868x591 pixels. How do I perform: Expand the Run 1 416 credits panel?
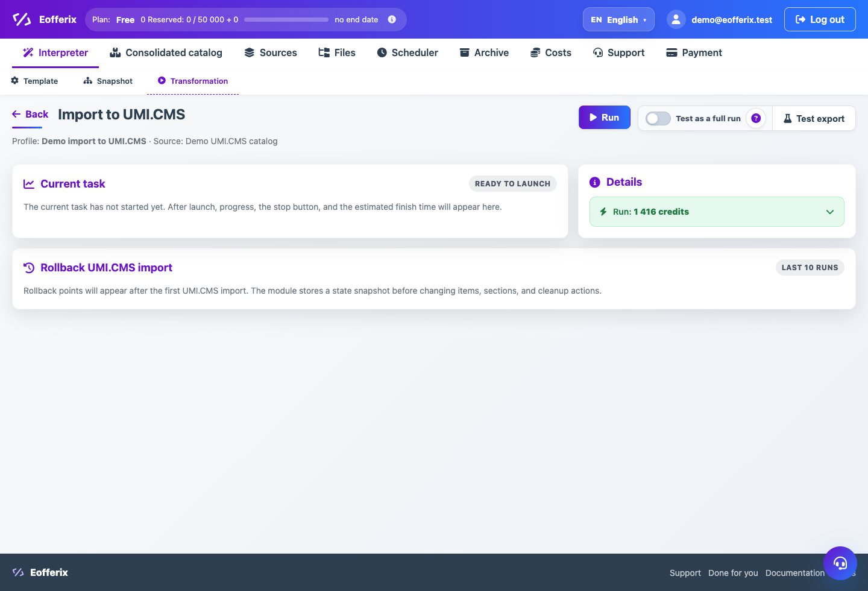pyautogui.click(x=717, y=212)
